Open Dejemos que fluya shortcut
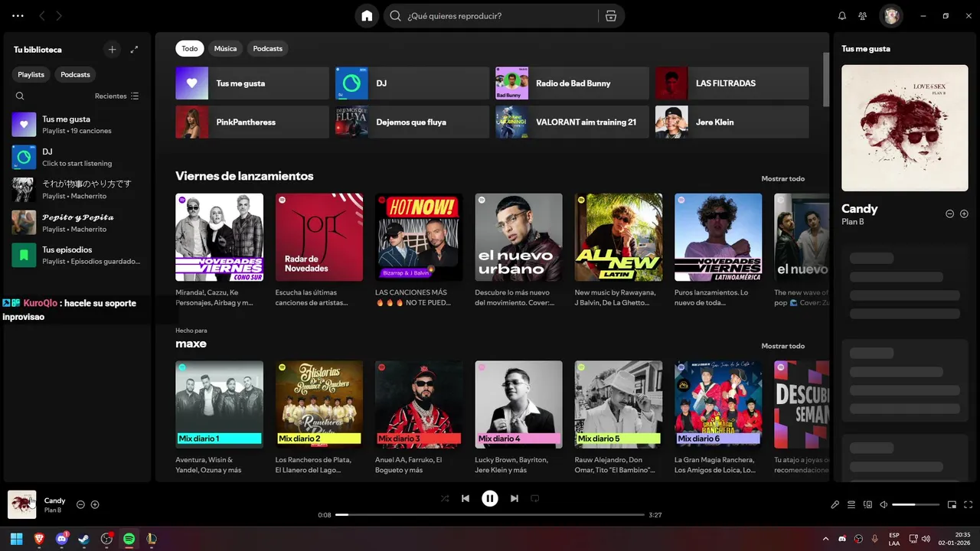Image resolution: width=980 pixels, height=551 pixels. (412, 122)
